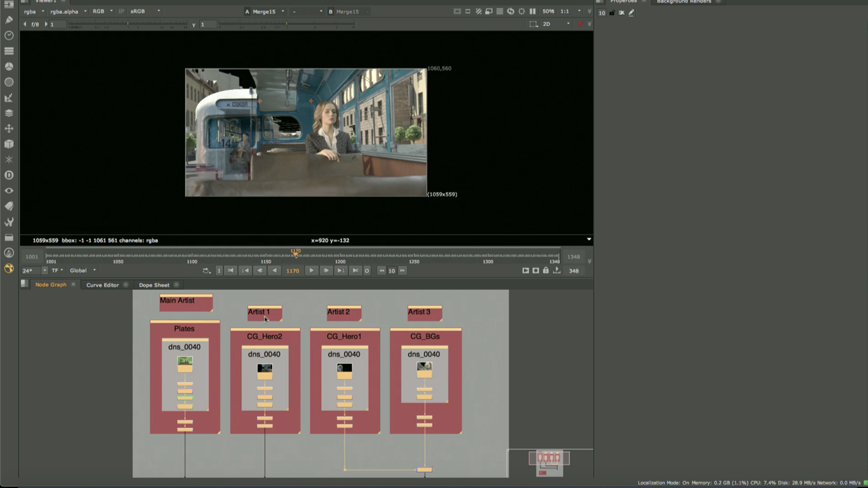This screenshot has width=868, height=488.
Task: Open the Views nodes (eye) toolbar menu
Action: coord(9,190)
